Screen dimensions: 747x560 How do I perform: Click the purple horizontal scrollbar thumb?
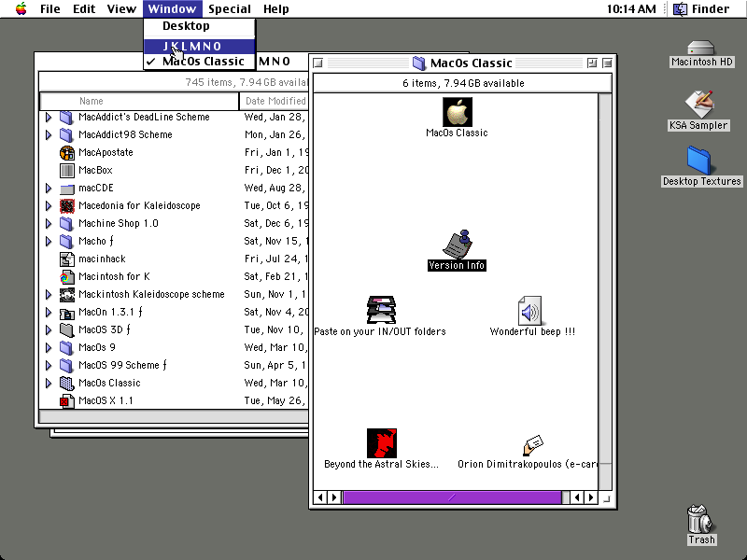452,497
